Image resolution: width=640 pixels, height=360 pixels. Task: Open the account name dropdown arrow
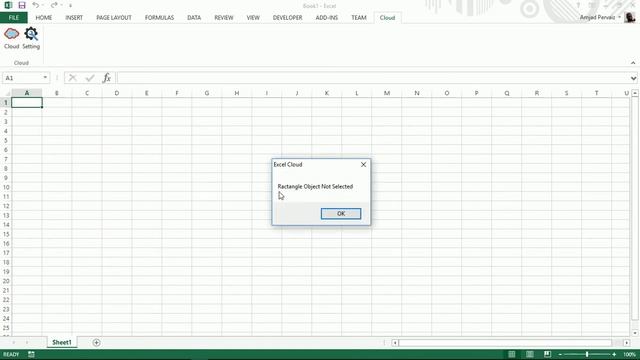tap(620, 17)
